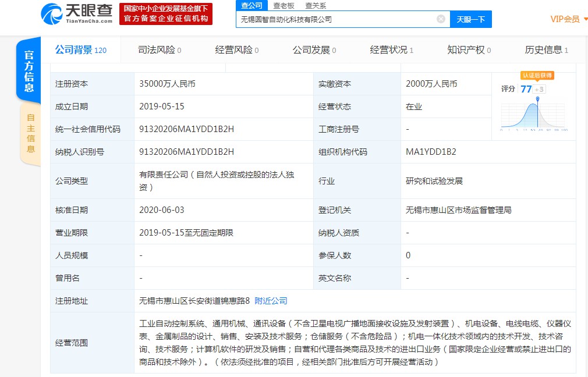Select the 历史信息 tab
This screenshot has width=588, height=377.
click(547, 50)
